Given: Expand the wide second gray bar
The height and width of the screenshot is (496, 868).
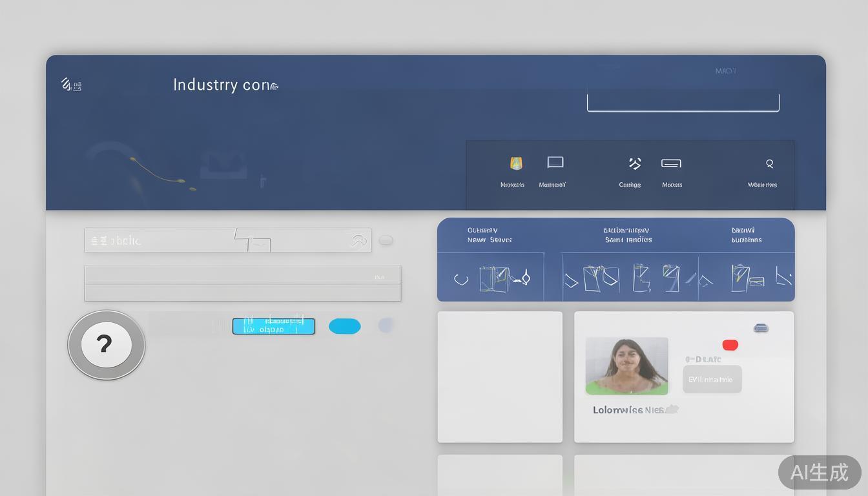Looking at the screenshot, I should tap(242, 283).
